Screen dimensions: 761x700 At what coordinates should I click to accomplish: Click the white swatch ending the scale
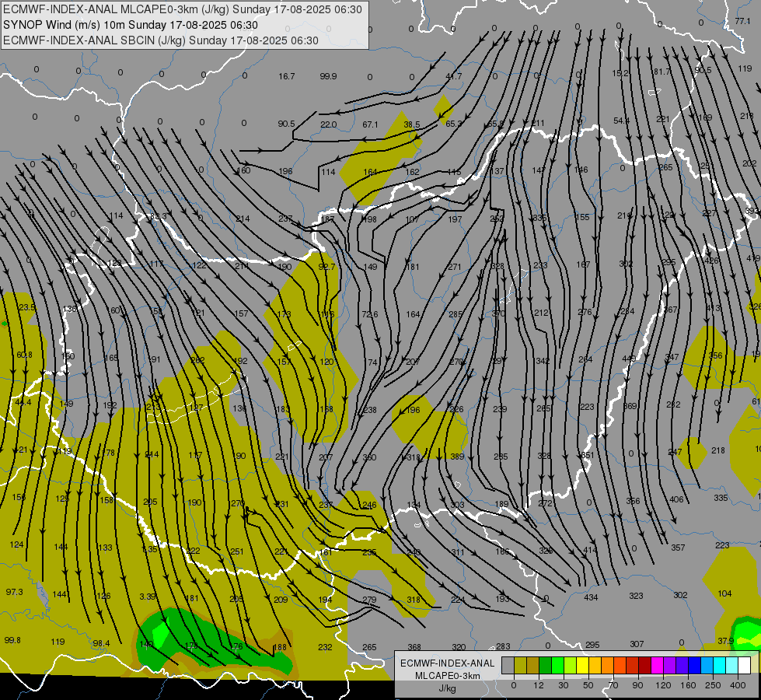744,665
